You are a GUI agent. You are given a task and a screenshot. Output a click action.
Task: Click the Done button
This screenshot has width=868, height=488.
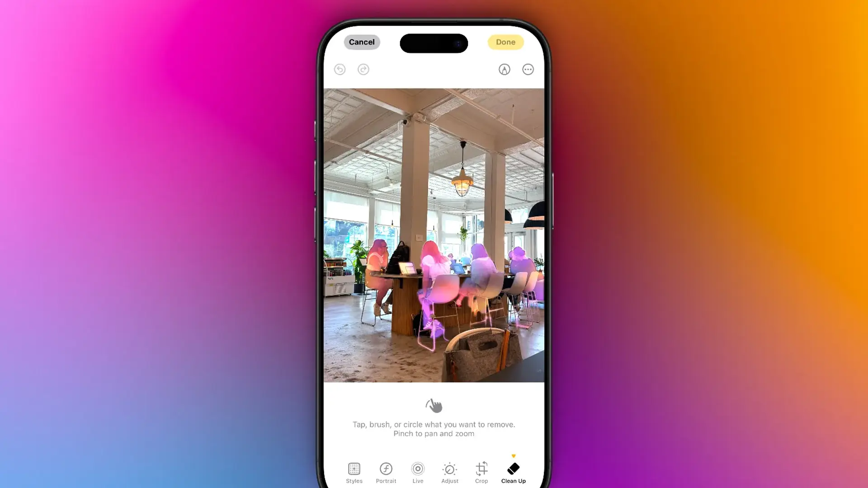pyautogui.click(x=505, y=42)
